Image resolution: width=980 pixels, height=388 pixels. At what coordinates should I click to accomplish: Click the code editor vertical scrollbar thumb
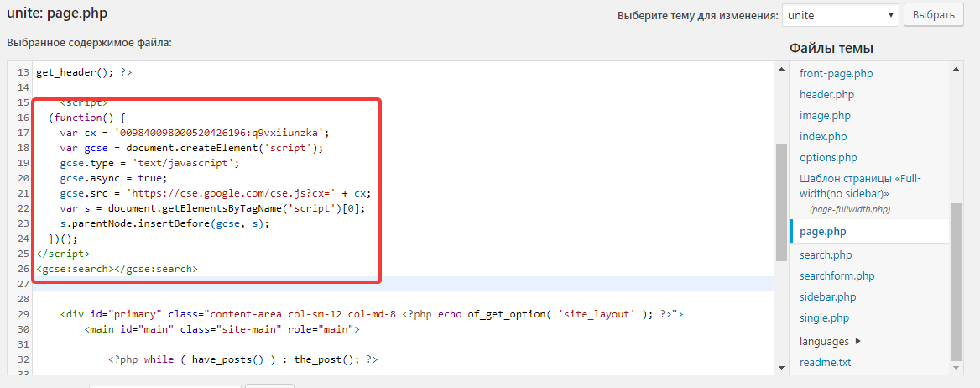click(781, 202)
